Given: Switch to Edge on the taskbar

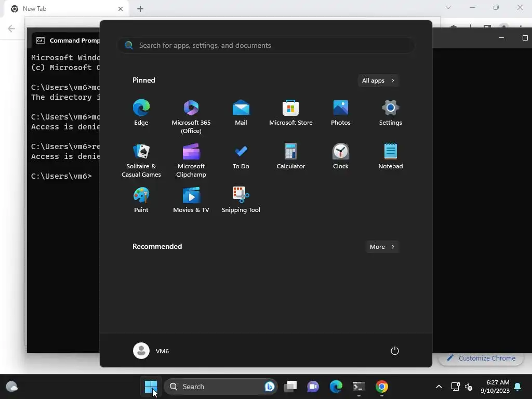Looking at the screenshot, I should 336,387.
